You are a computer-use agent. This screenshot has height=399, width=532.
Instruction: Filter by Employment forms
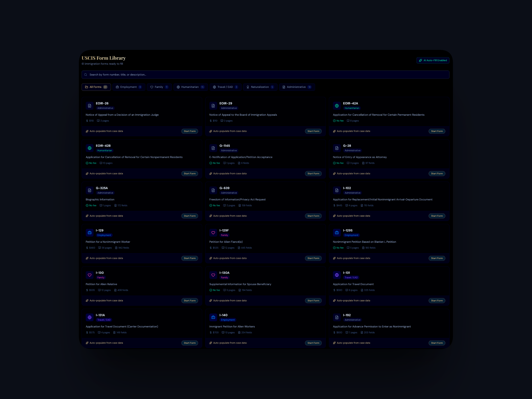(x=129, y=87)
